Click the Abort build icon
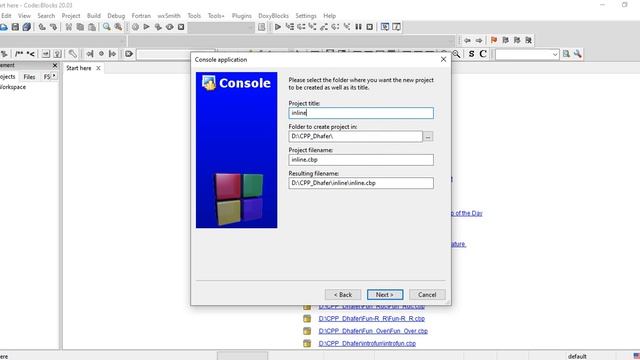 (181, 27)
